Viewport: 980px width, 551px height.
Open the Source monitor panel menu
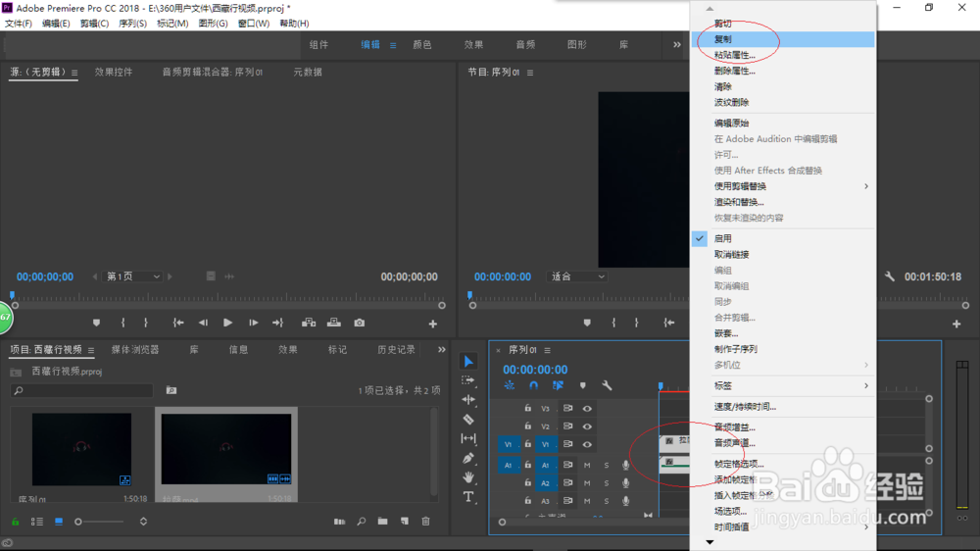pyautogui.click(x=74, y=73)
